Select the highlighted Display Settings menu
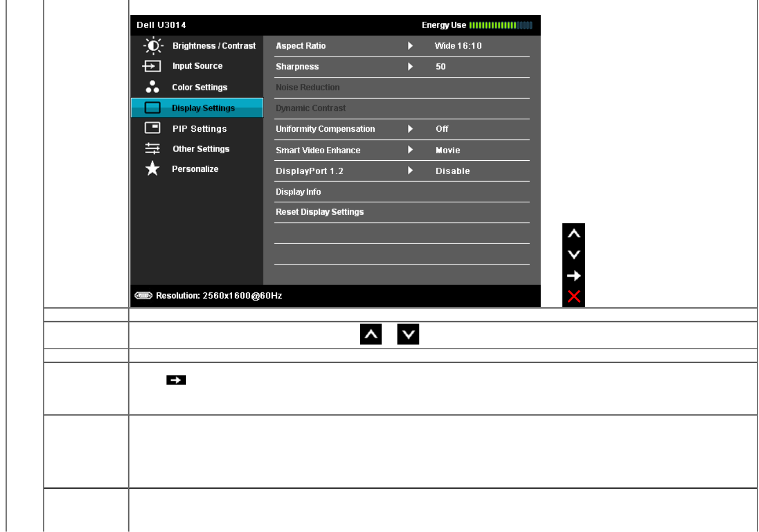This screenshot has height=532, width=759. (x=197, y=108)
